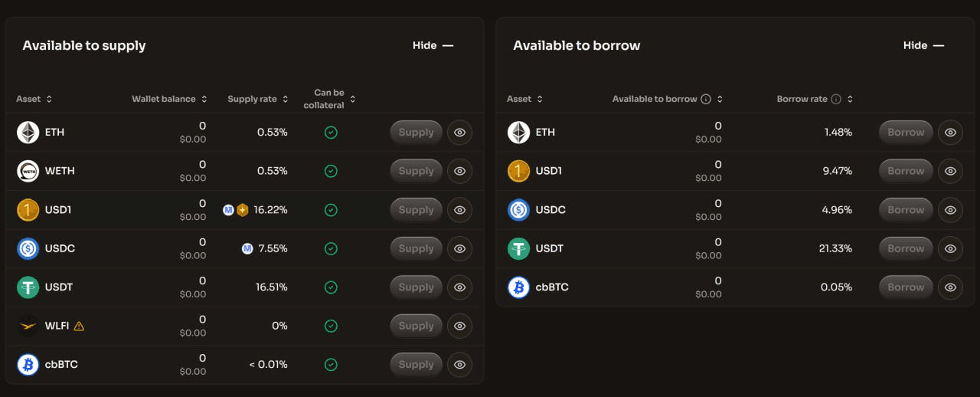Toggle eye icon in WLFI supply row
Image resolution: width=980 pixels, height=397 pixels.
[x=459, y=326]
